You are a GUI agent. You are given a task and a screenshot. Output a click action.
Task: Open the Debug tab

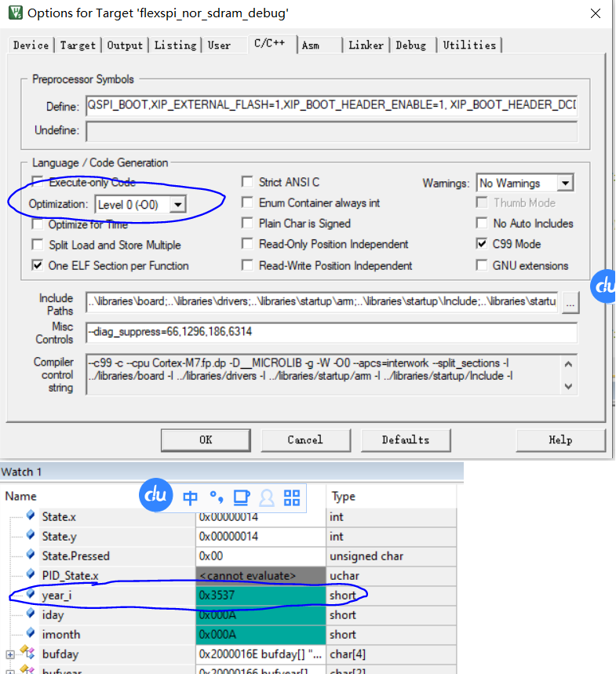point(411,46)
